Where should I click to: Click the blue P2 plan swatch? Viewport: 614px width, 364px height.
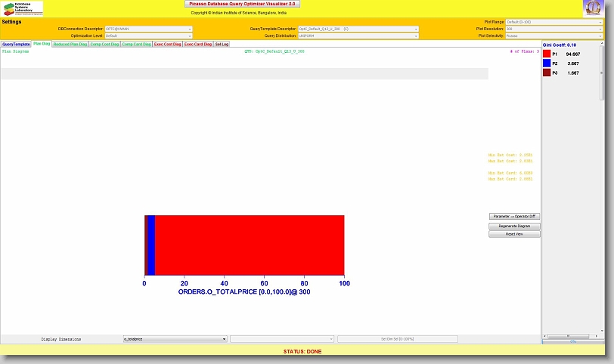[547, 63]
